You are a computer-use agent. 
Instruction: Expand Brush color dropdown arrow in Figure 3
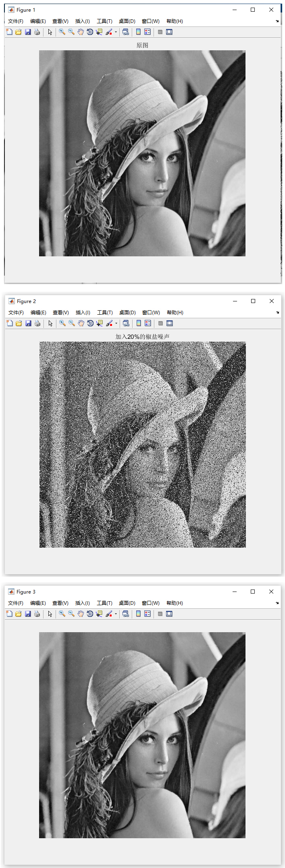116,614
